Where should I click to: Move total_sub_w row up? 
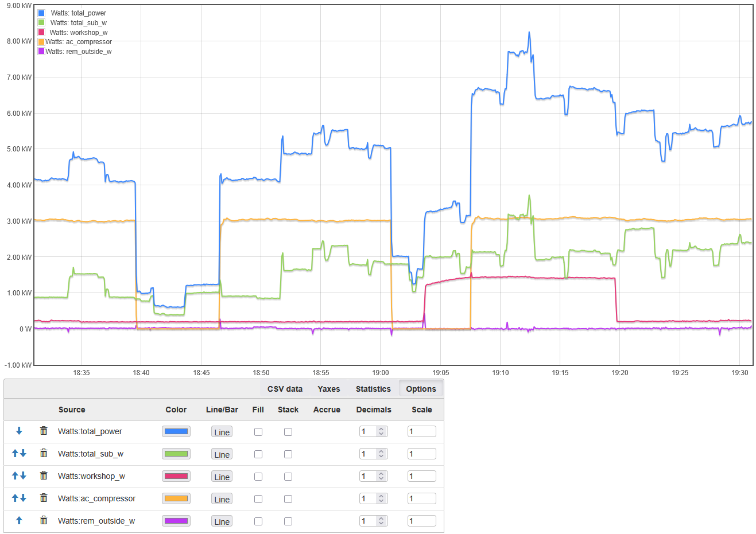(x=15, y=454)
